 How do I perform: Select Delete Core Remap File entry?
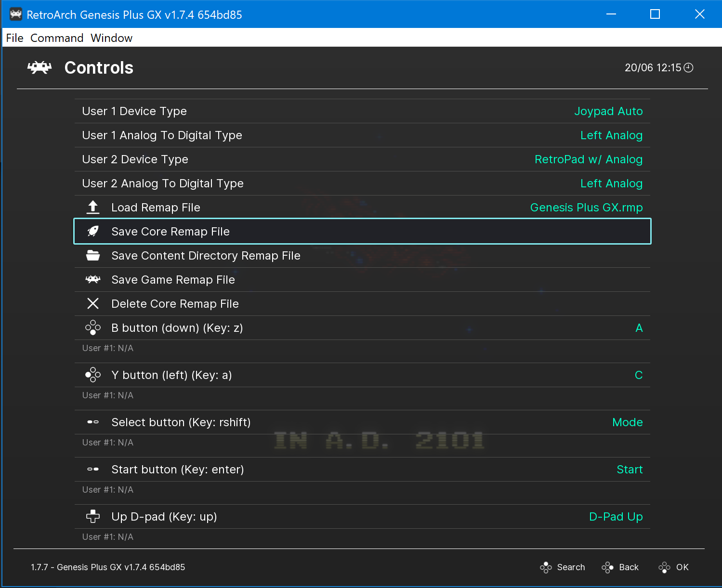tap(362, 304)
